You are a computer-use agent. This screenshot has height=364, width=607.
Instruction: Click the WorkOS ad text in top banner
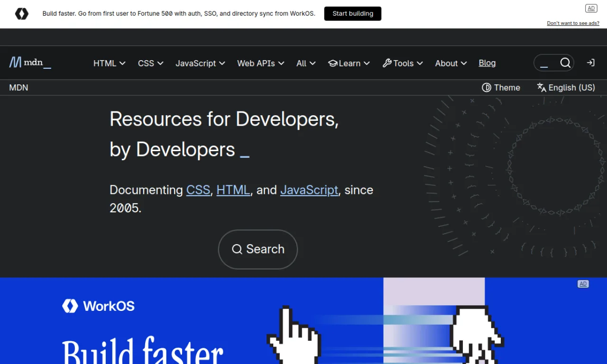coord(179,14)
